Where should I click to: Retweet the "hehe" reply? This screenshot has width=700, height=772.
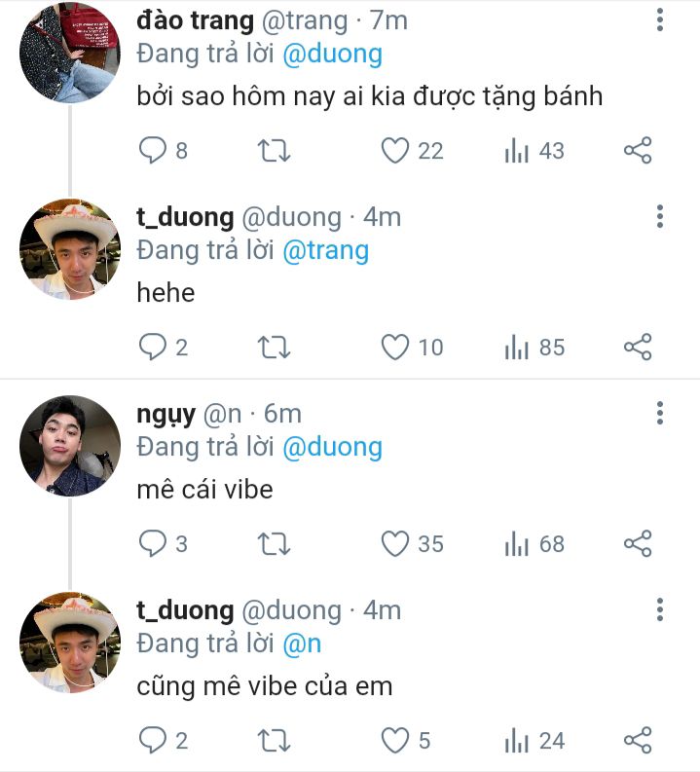274,348
